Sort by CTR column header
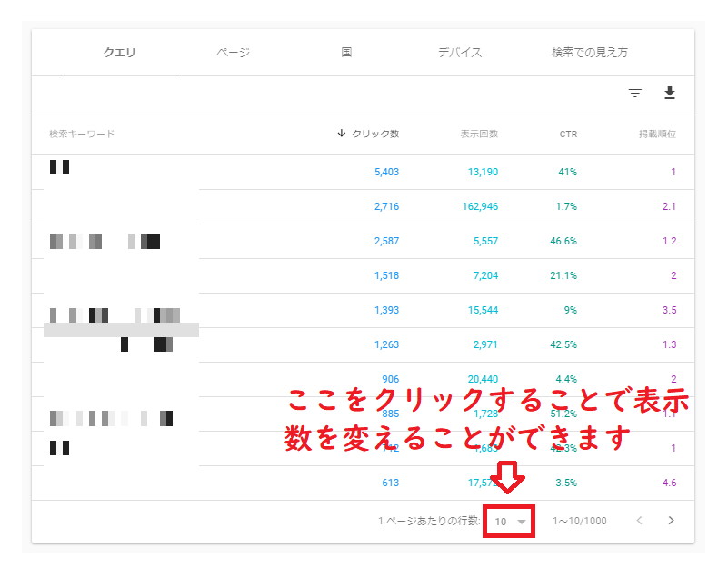This screenshot has height=578, width=728. pyautogui.click(x=568, y=135)
